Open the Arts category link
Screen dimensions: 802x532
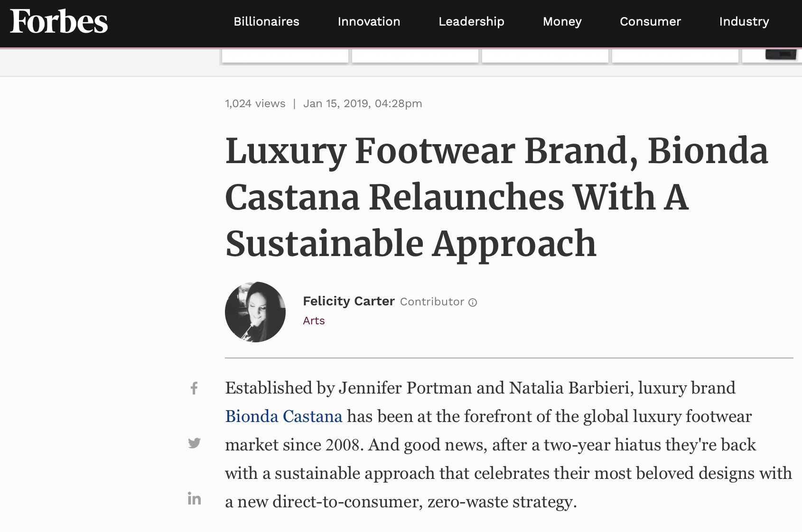click(314, 321)
